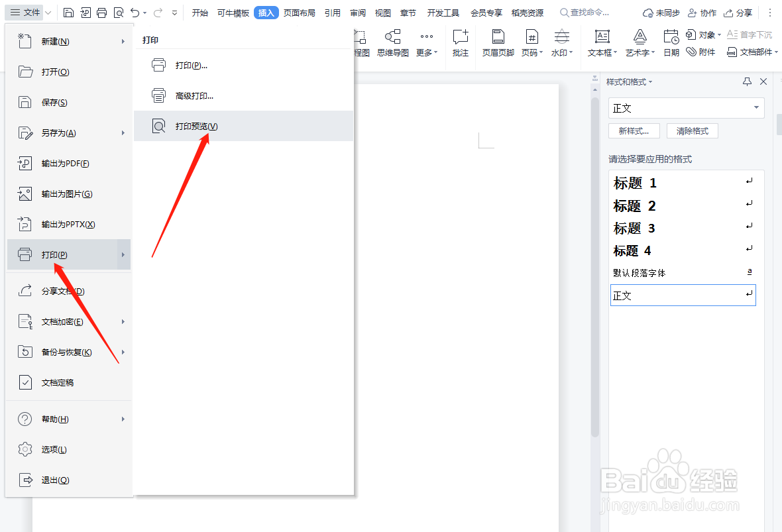Click the 首字下沉 drop cap button
782x532 pixels.
749,34
